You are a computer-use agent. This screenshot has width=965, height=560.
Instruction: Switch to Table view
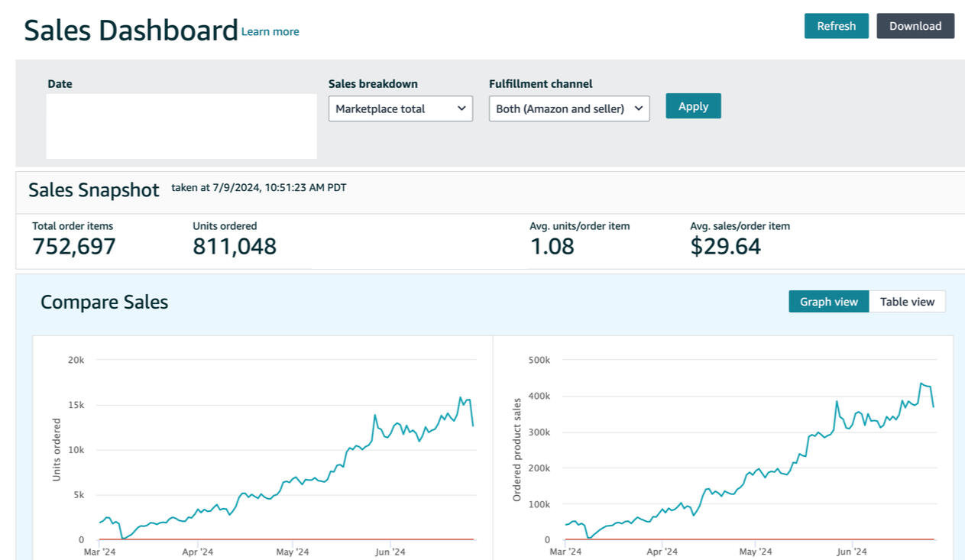click(x=907, y=302)
